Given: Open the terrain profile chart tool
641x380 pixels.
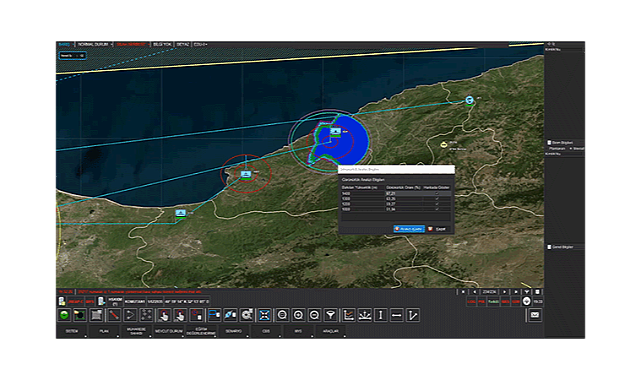Looking at the screenshot, I should [x=348, y=315].
